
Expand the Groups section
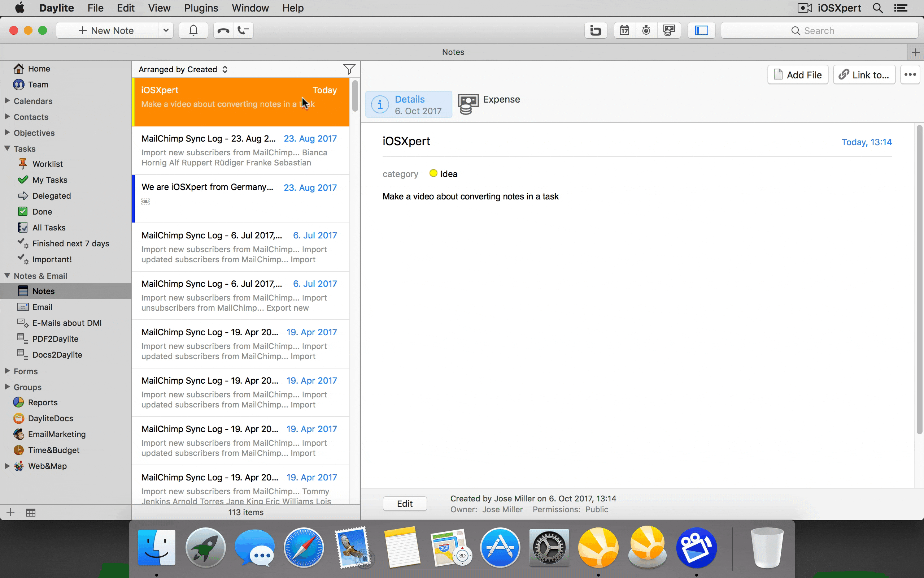pyautogui.click(x=7, y=387)
